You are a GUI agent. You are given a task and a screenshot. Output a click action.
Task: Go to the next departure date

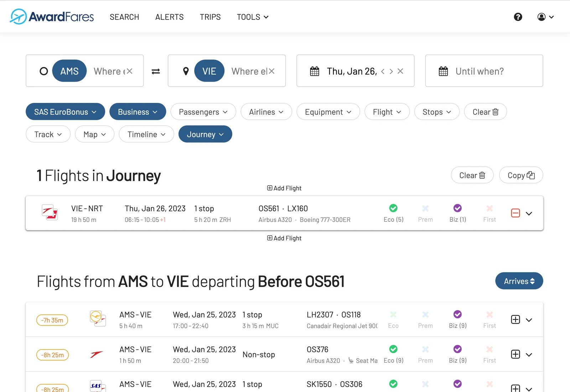coord(391,71)
